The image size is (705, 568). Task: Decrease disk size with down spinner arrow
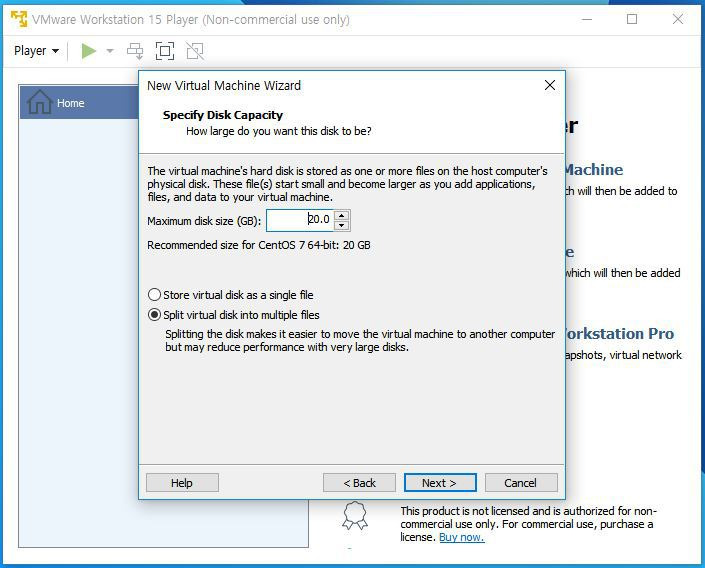pyautogui.click(x=342, y=225)
